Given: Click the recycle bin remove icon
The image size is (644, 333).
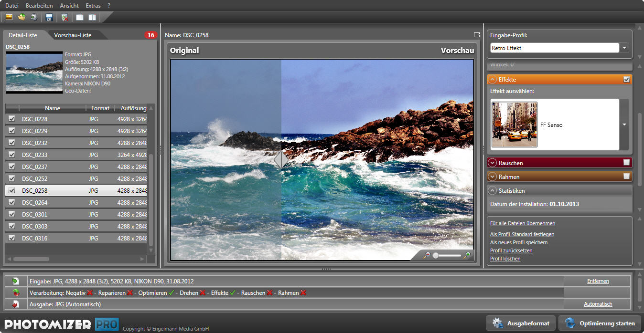Looking at the screenshot, I should (x=65, y=18).
